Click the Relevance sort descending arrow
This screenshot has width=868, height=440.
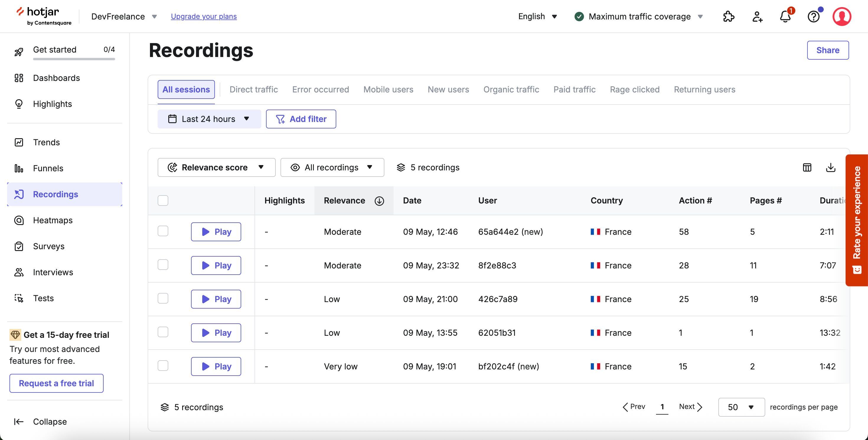coord(379,201)
